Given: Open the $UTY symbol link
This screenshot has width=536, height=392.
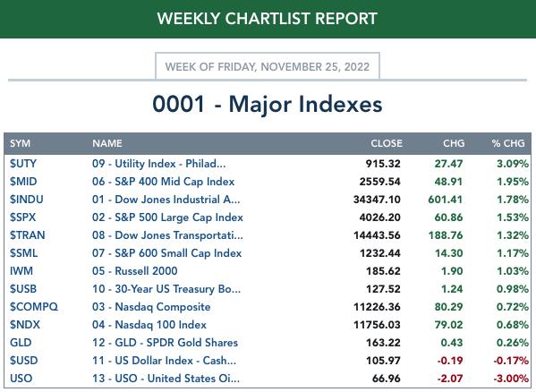Looking at the screenshot, I should click(23, 164).
